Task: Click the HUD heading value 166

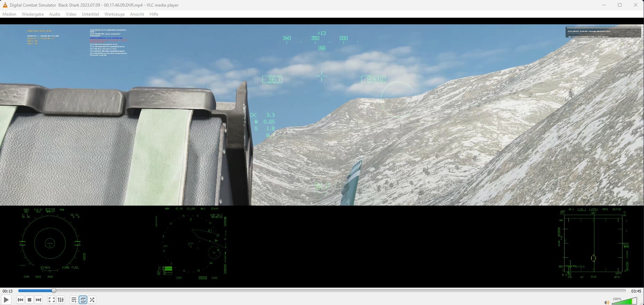Action: [x=322, y=48]
